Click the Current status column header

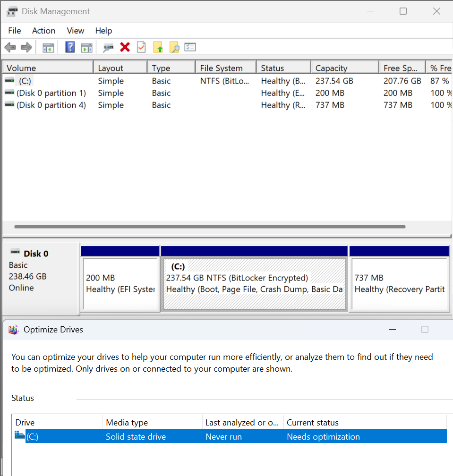click(x=365, y=422)
